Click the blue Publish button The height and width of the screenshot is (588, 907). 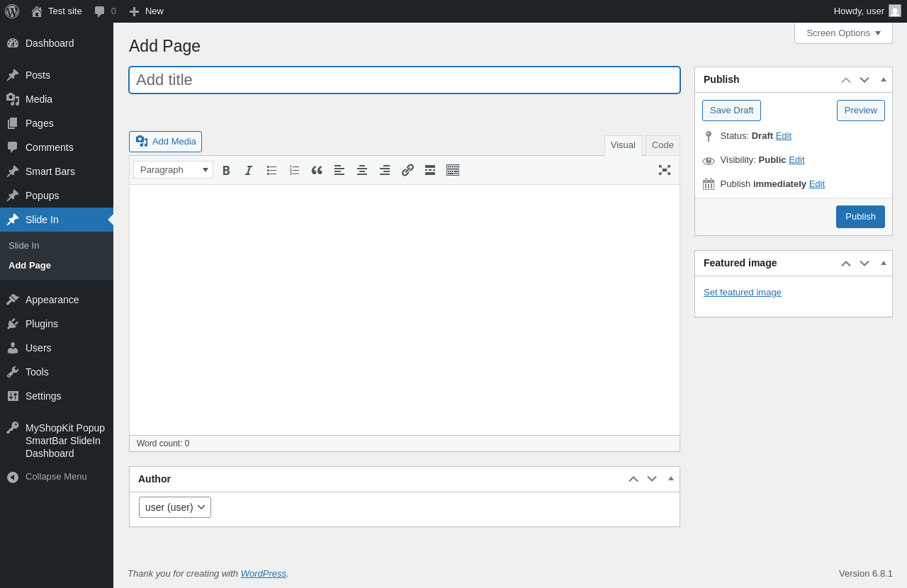click(x=860, y=217)
